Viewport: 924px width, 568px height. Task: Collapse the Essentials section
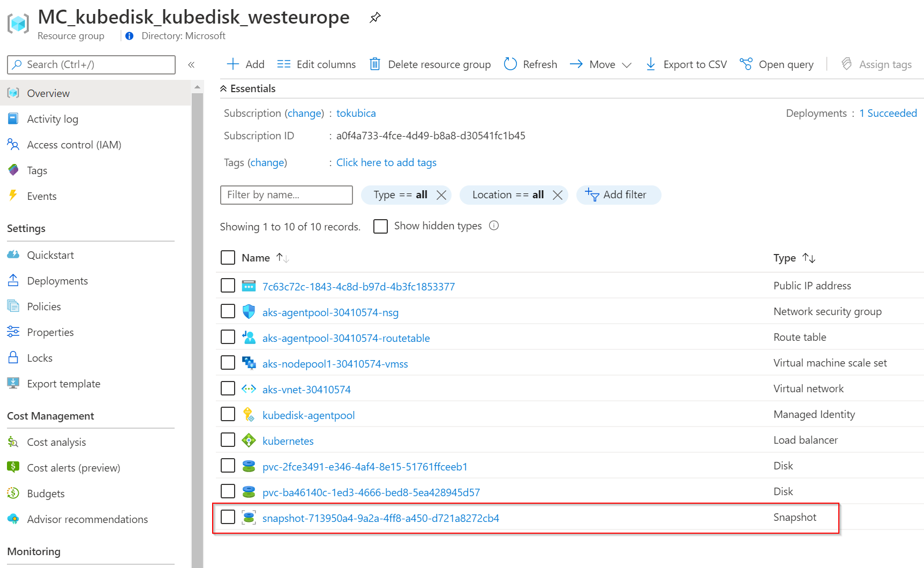tap(223, 88)
